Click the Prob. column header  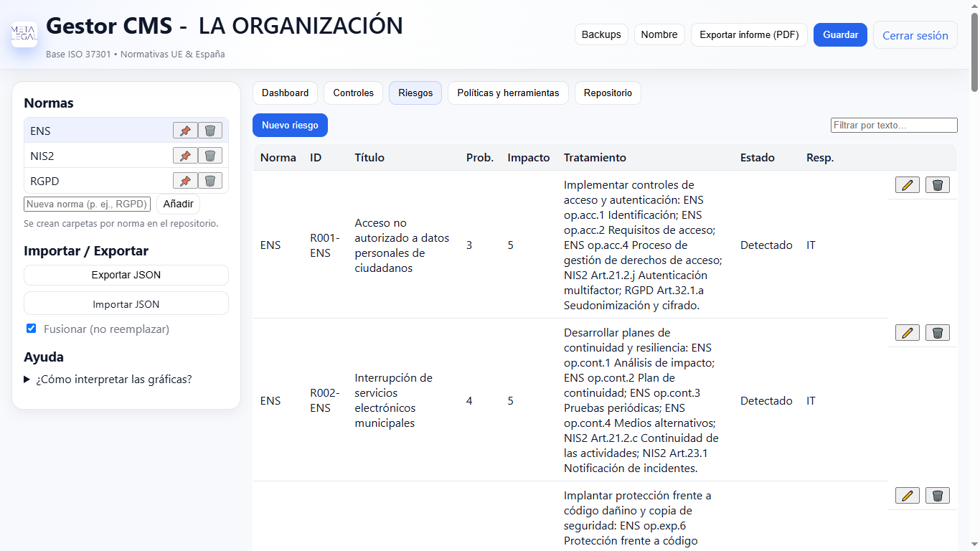[480, 157]
